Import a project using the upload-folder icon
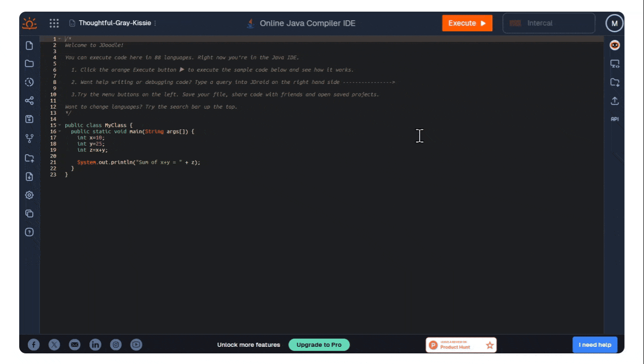This screenshot has width=644, height=364. pyautogui.click(x=29, y=158)
